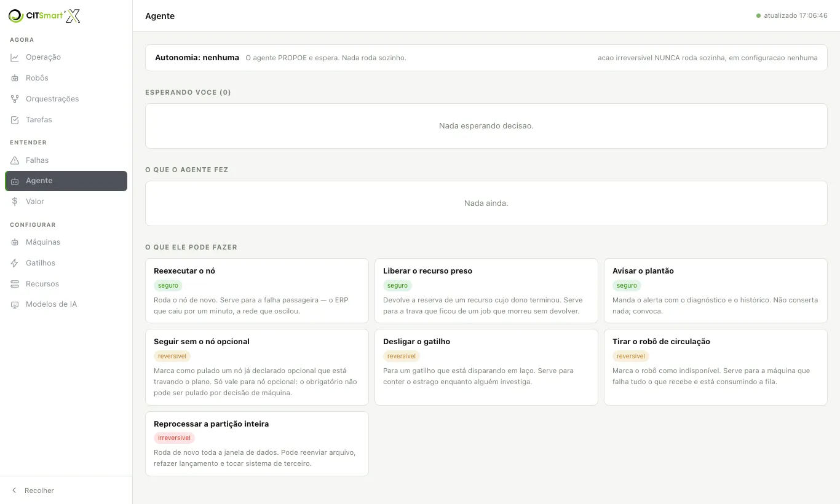Click the Nada ainda message
Screen dimensions: 840x504
[x=486, y=203]
